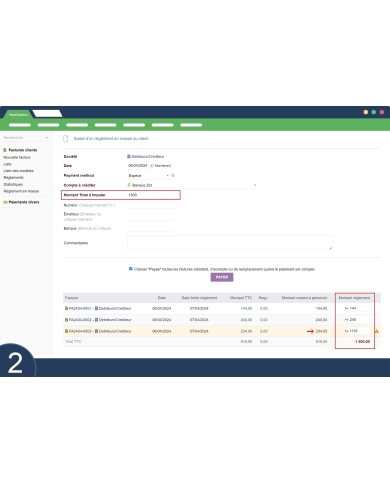390x484 pixels.
Task: Open Paiements divers menu heading
Action: point(24,202)
